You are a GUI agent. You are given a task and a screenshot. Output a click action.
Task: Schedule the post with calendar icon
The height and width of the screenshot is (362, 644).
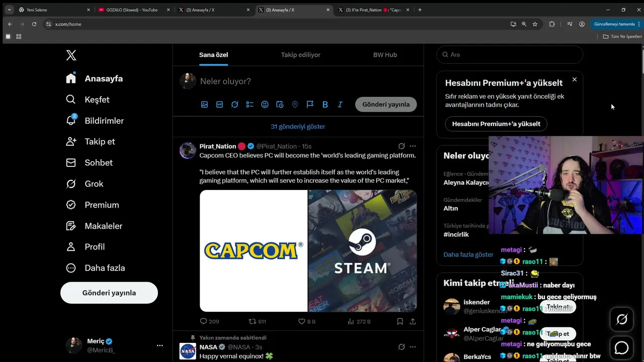280,105
